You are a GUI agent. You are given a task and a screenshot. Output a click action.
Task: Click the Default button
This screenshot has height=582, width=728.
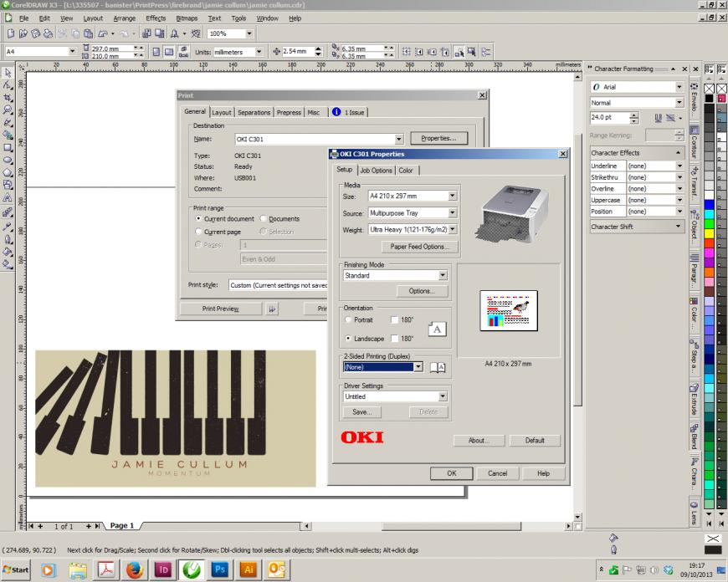point(535,440)
